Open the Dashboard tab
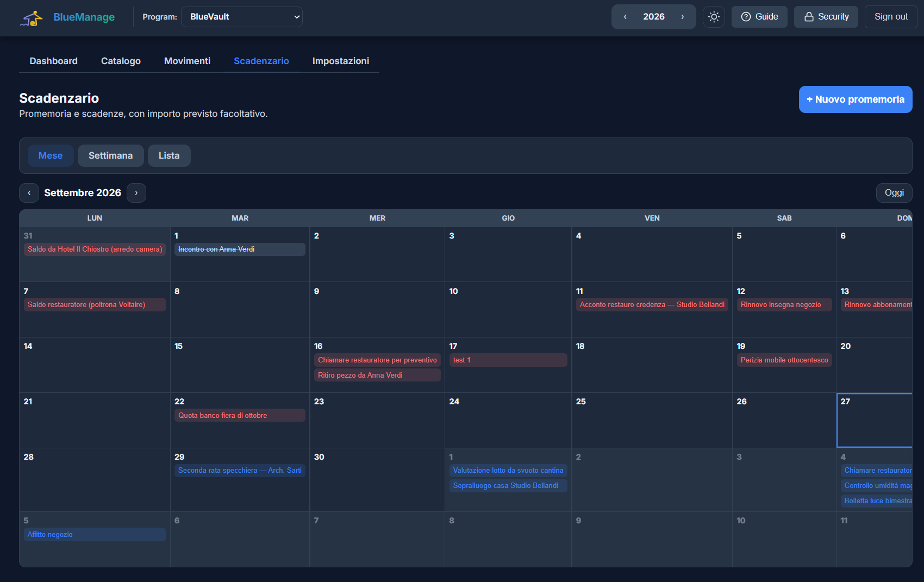Image resolution: width=924 pixels, height=582 pixels. pos(53,61)
